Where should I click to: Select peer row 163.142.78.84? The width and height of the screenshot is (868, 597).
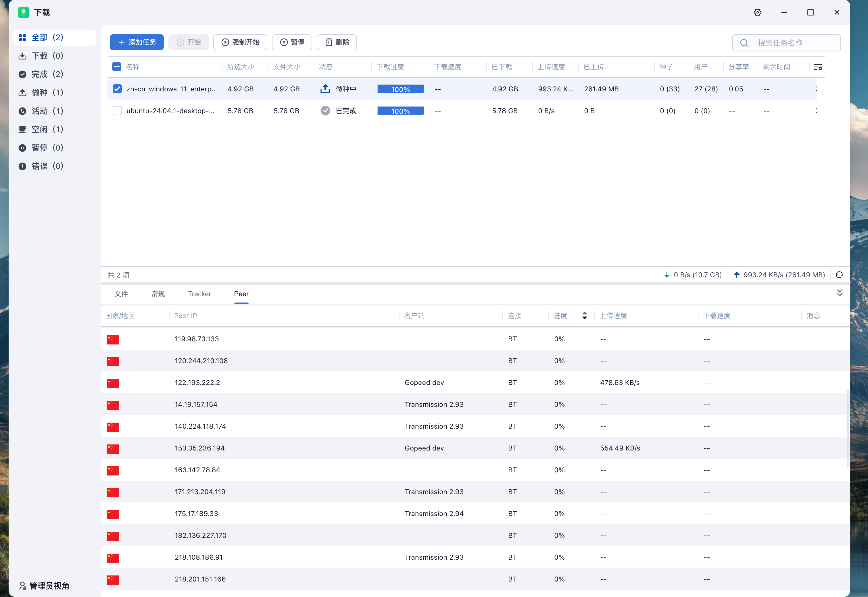point(475,470)
